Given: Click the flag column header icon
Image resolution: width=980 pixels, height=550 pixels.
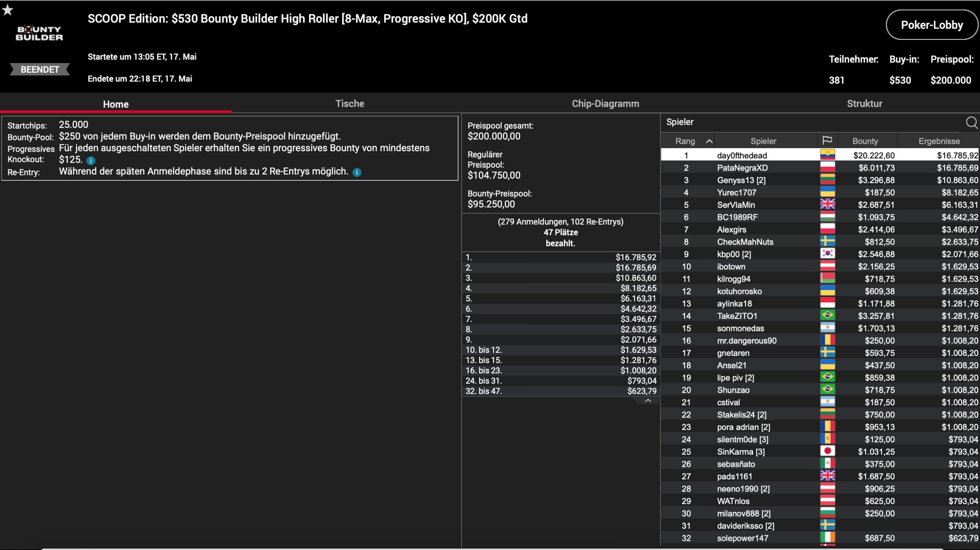Looking at the screenshot, I should pyautogui.click(x=827, y=140).
